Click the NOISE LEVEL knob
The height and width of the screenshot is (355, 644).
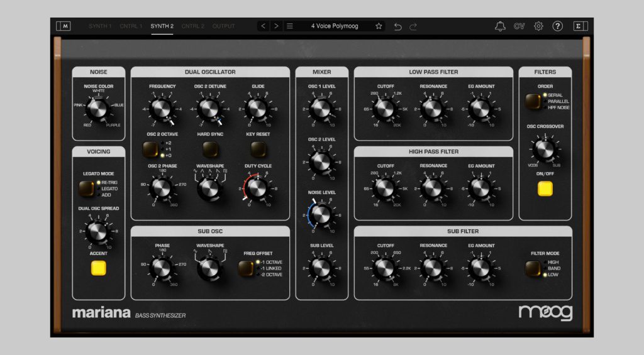[x=321, y=215]
